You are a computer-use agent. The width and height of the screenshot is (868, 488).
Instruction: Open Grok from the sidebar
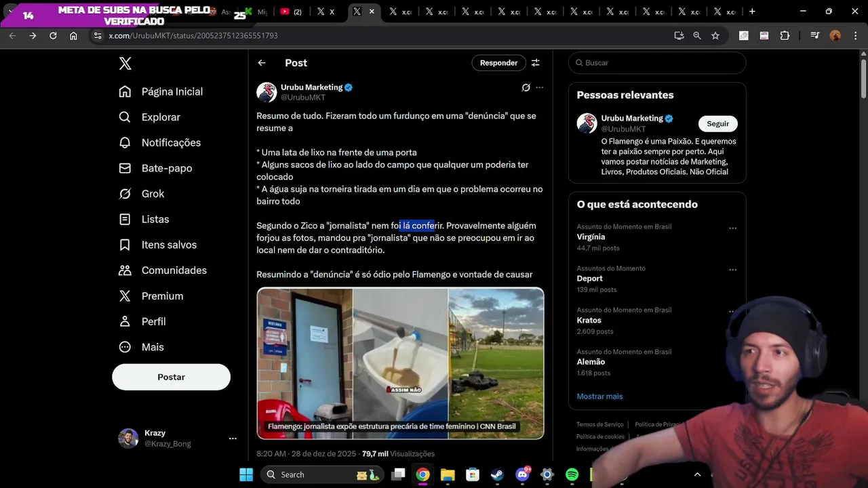(x=142, y=194)
